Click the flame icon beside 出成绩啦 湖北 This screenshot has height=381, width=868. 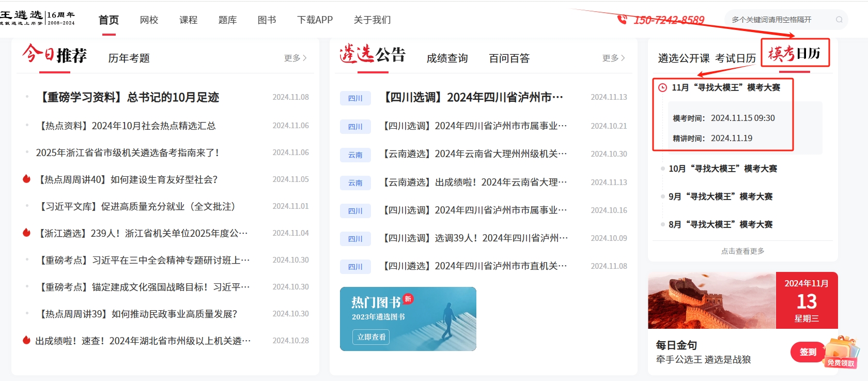pyautogui.click(x=26, y=340)
